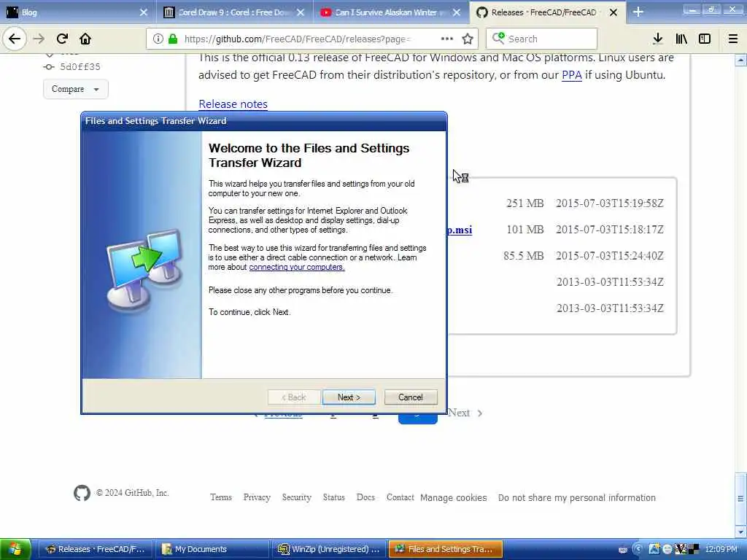Switch to Releases FreeCAD taskbar button
The image size is (747, 560).
(96, 549)
